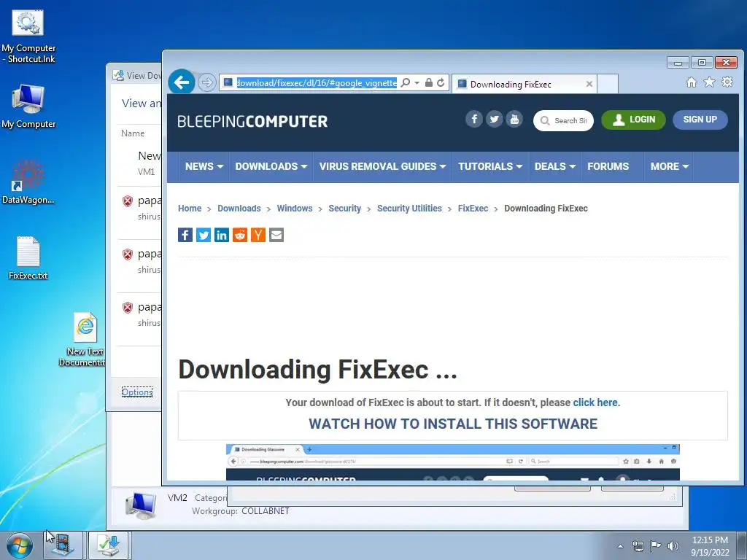Click the 'click here' download link

[x=595, y=402]
